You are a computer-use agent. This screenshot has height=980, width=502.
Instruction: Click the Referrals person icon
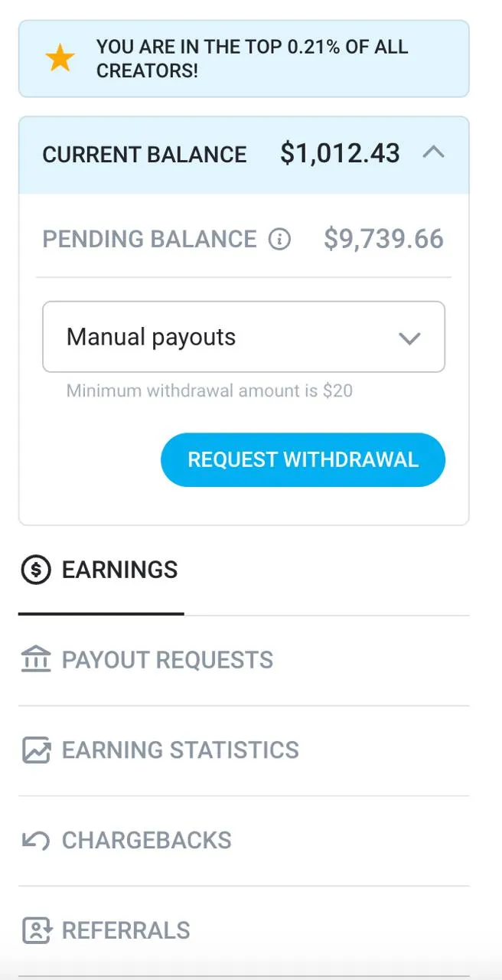(x=36, y=930)
